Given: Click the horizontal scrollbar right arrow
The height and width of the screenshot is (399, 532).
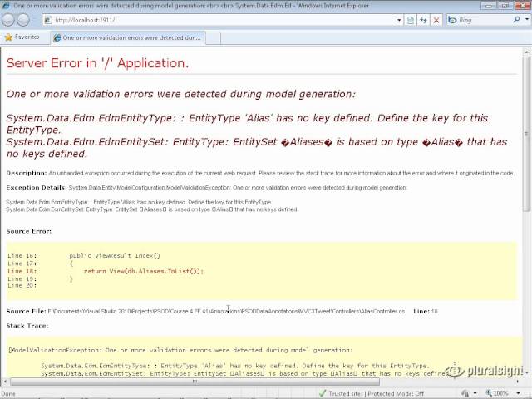Looking at the screenshot, I should (518, 382).
